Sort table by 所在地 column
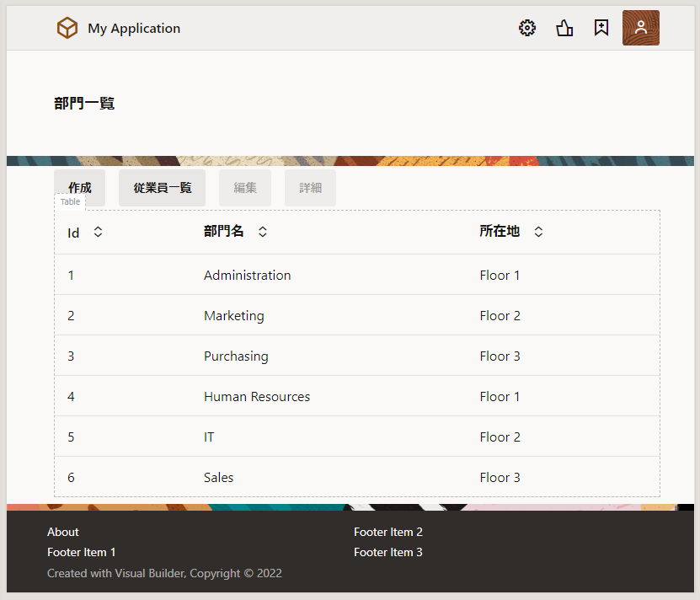Viewport: 700px width, 600px height. click(538, 232)
